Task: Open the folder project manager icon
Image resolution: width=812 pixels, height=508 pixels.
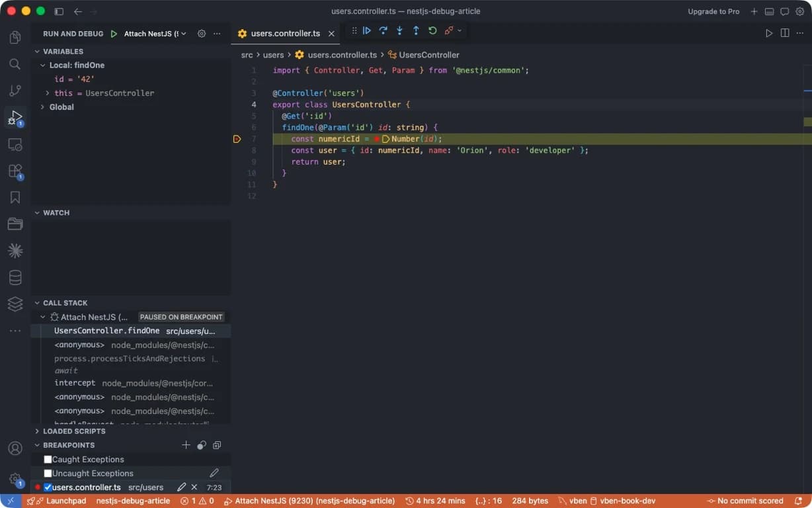Action: click(15, 224)
